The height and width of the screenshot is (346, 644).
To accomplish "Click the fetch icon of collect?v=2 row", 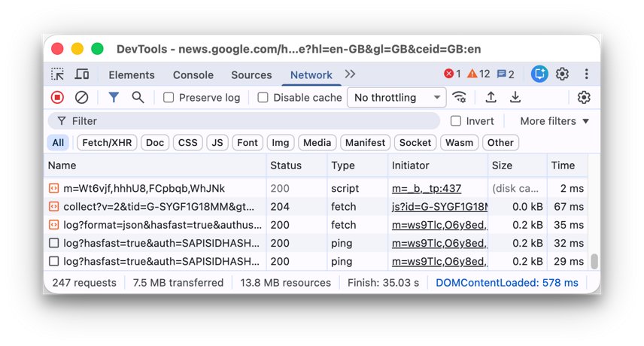I will (54, 206).
